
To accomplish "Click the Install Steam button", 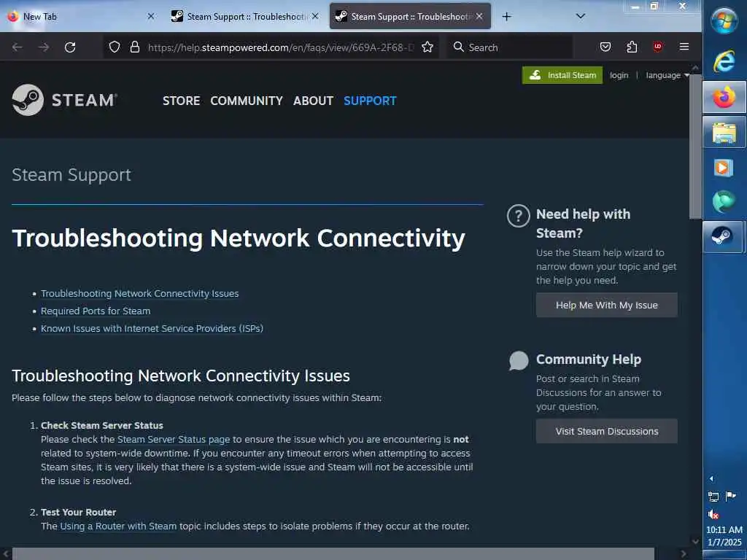I will click(562, 75).
